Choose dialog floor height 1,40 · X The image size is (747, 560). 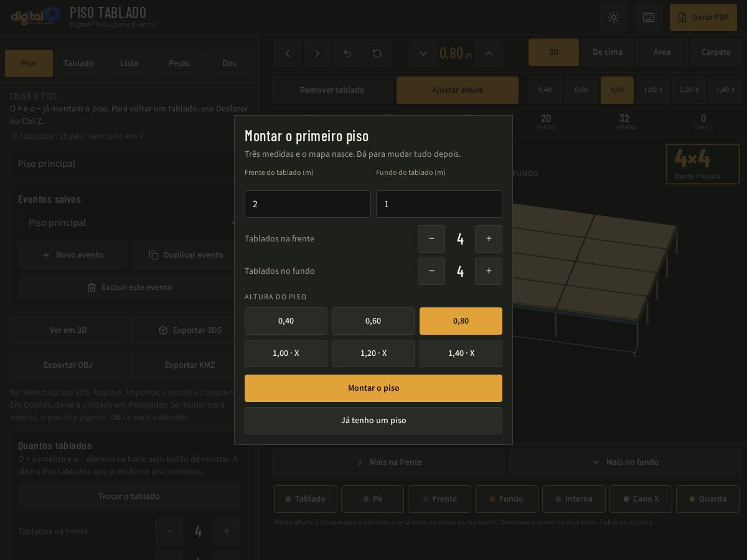[461, 353]
